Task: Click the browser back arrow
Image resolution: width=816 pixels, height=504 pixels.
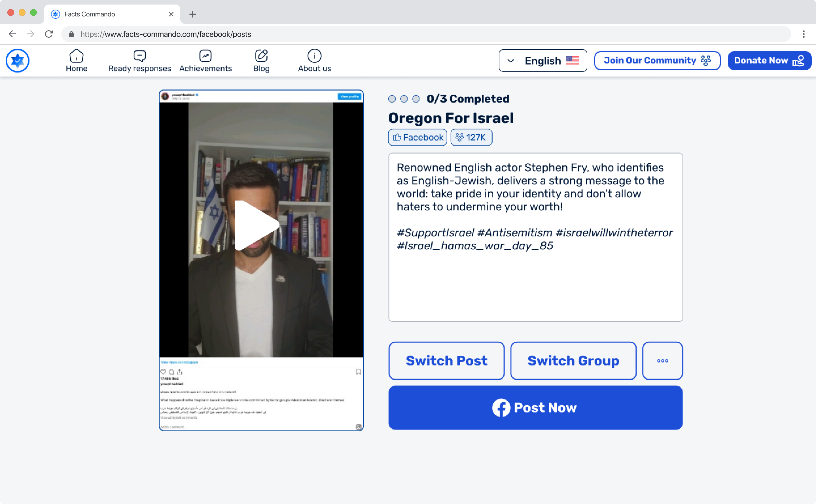Action: click(x=13, y=34)
